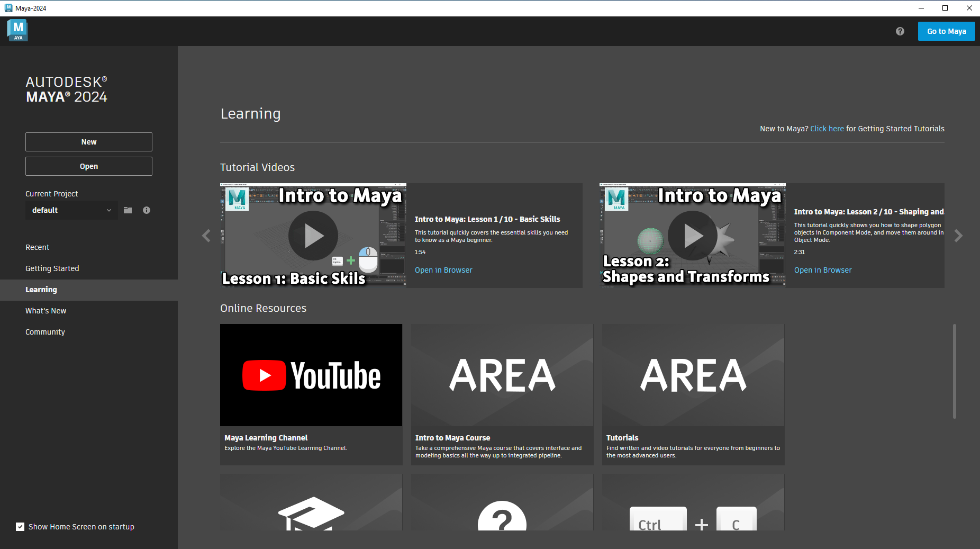
Task: Open the graduation cap resource tile
Action: [x=311, y=502]
